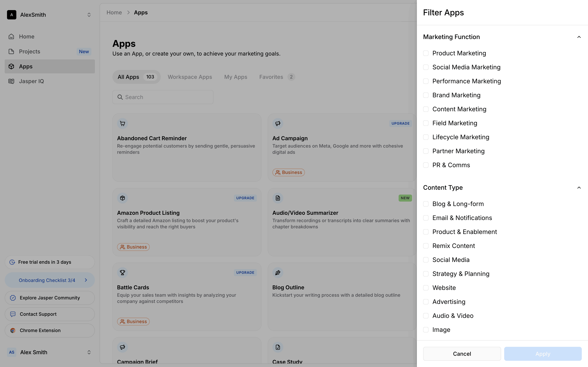
Task: Click the trophy icon on Battle Cards card
Action: coord(122,272)
